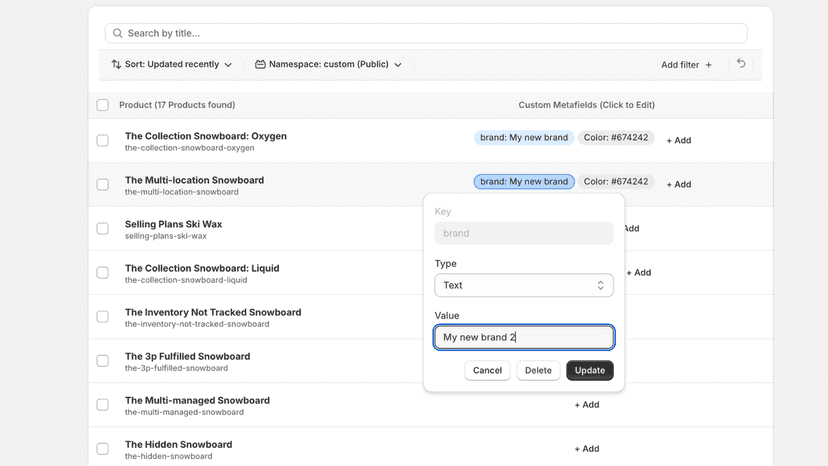828x466 pixels.
Task: Click Selling Plans Ski Wax title
Action: point(173,225)
